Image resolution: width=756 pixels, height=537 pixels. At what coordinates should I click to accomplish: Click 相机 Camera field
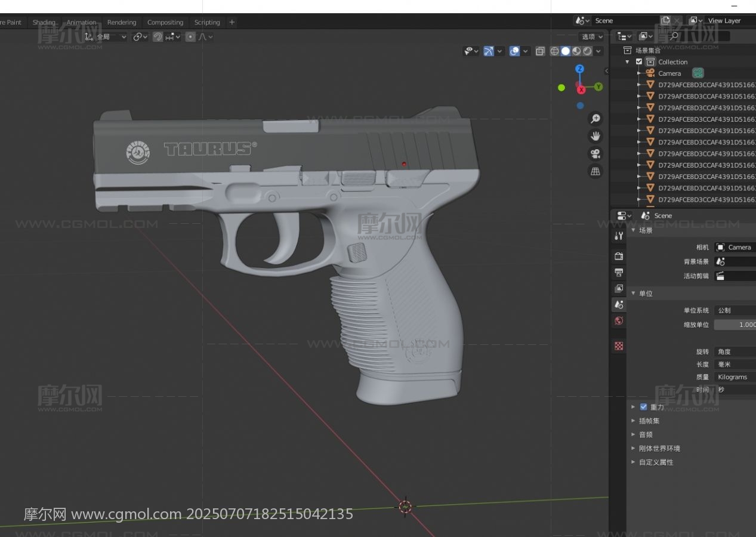[x=735, y=247]
